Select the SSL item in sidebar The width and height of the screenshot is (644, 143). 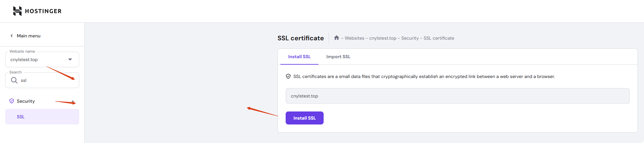click(21, 117)
